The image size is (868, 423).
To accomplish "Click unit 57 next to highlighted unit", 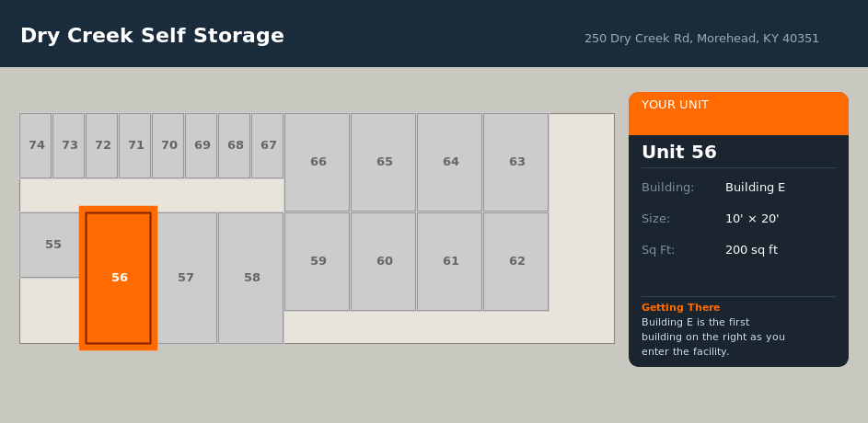I will pos(186,278).
